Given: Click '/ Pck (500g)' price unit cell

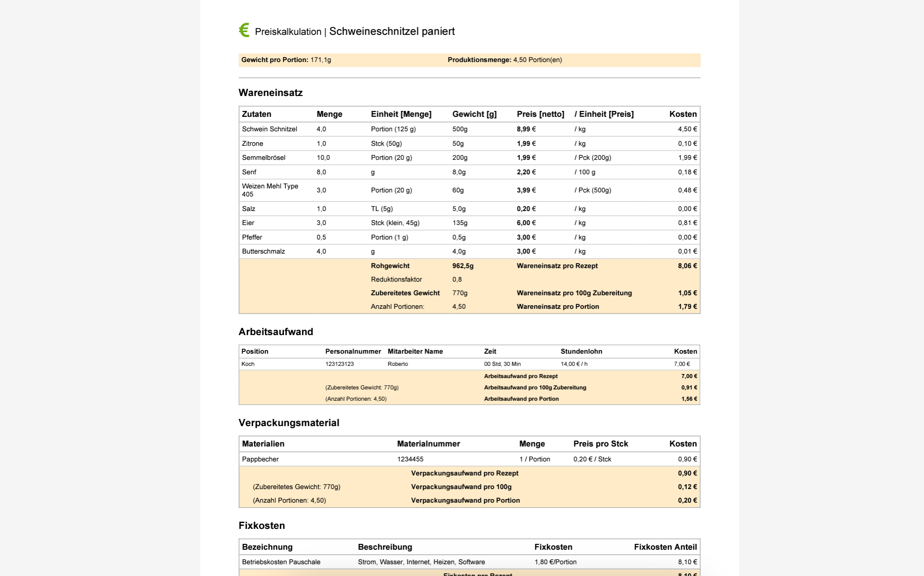Looking at the screenshot, I should (x=592, y=190).
